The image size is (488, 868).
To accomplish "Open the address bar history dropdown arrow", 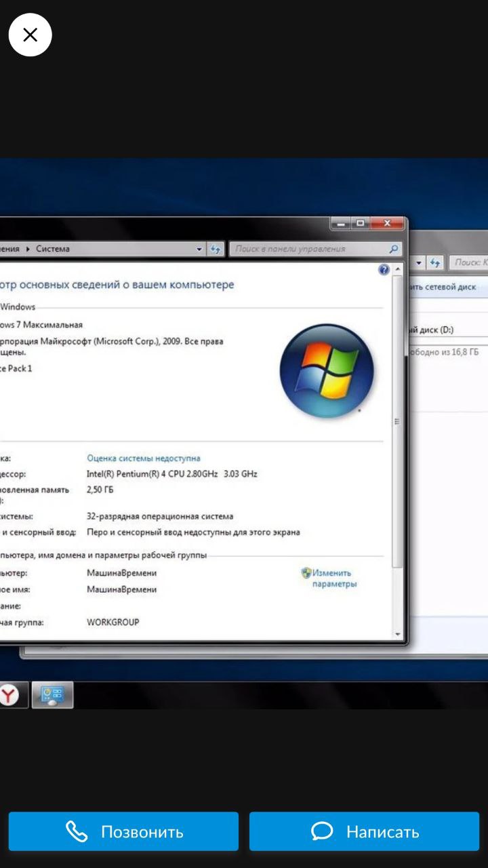I will tap(199, 249).
